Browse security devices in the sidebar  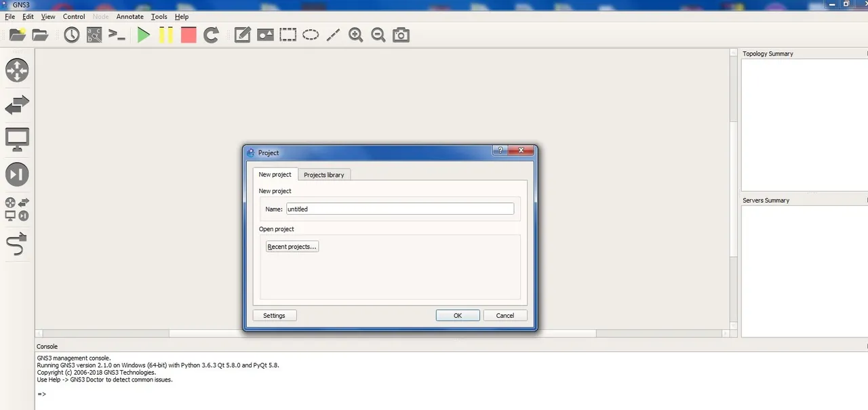click(17, 174)
